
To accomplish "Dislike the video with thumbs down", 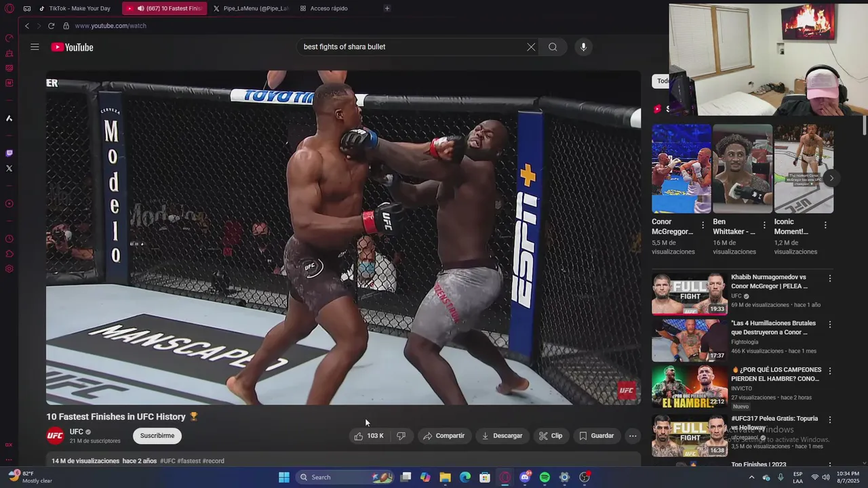I will [x=401, y=436].
